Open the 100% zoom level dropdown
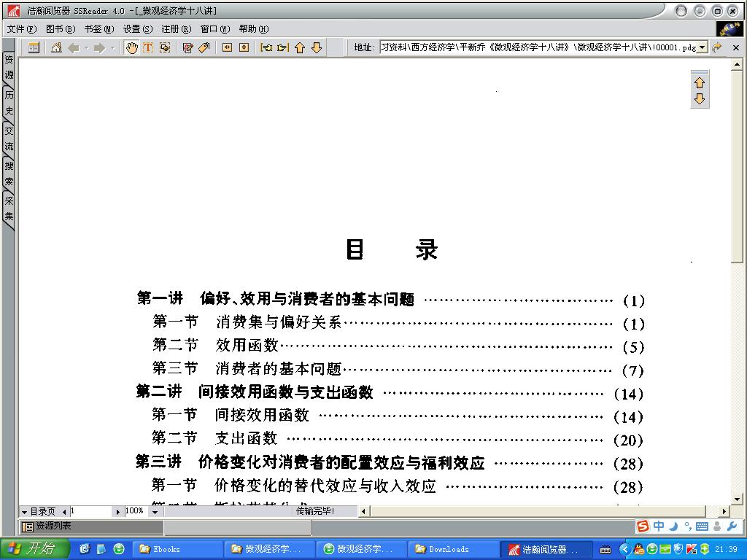 click(x=155, y=513)
